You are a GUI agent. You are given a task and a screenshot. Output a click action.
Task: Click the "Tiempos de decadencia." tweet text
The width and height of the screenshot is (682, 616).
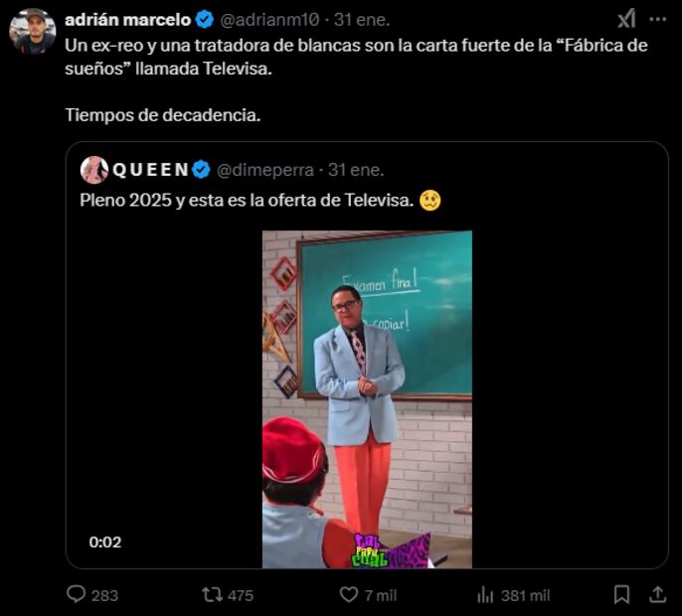tap(163, 114)
